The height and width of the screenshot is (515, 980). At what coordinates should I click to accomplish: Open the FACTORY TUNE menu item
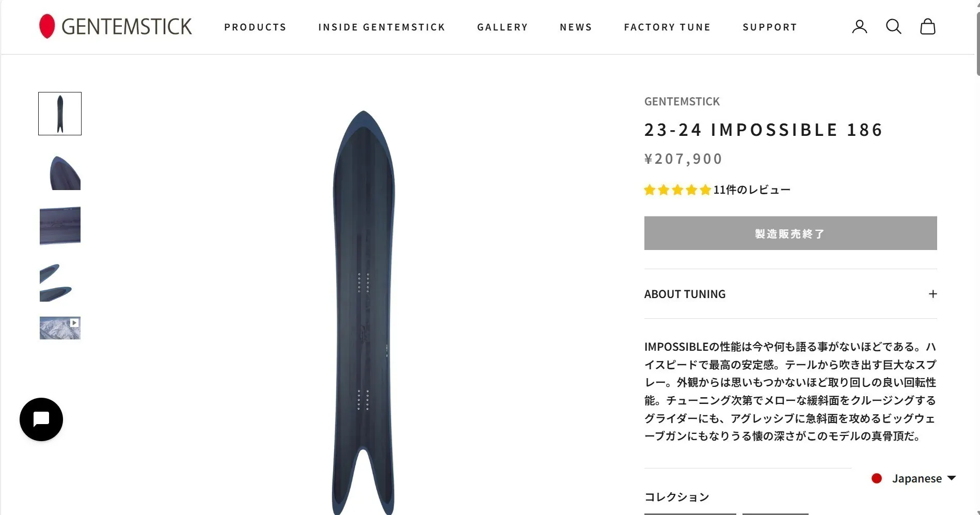pyautogui.click(x=667, y=27)
